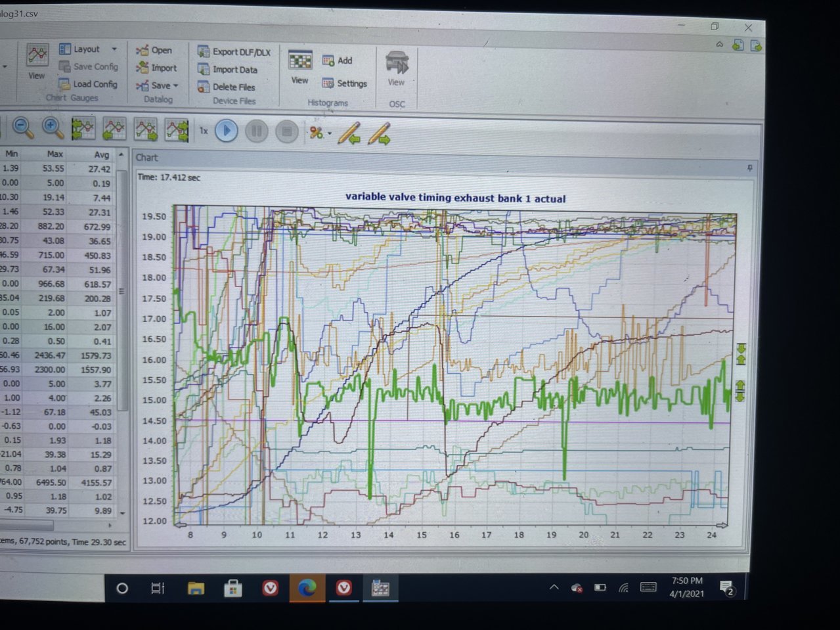Open Task View on the taskbar

pos(158,589)
